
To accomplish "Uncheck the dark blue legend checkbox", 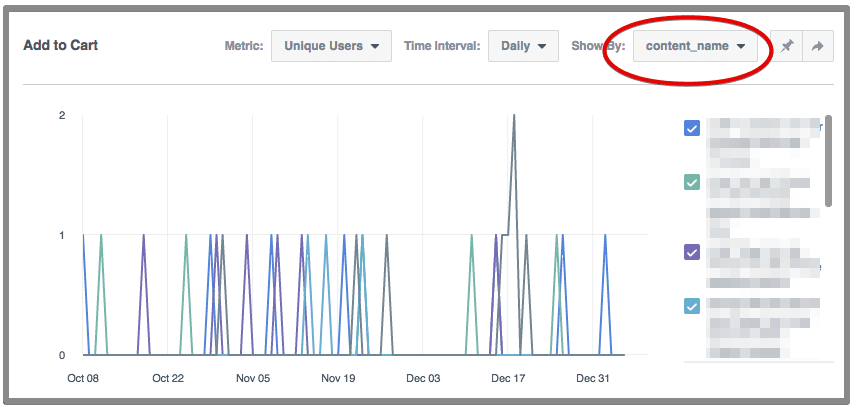I will pyautogui.click(x=692, y=128).
